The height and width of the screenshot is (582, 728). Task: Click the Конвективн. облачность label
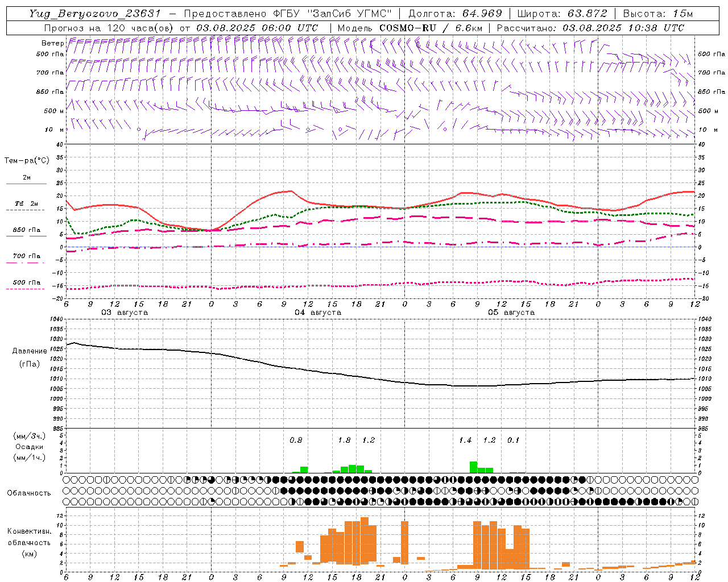point(29,537)
